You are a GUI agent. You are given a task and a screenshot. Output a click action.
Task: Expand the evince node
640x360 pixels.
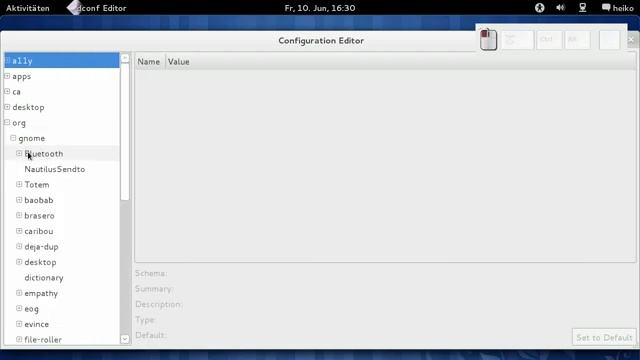tap(19, 324)
